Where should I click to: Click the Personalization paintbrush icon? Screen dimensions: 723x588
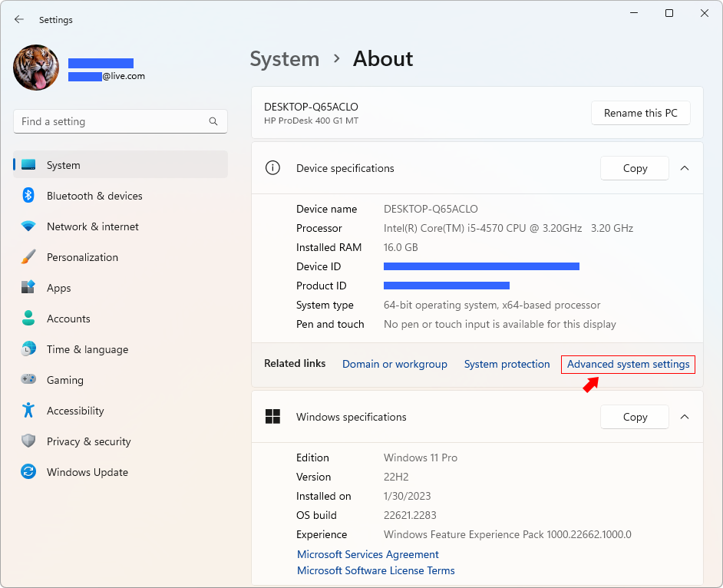(x=28, y=257)
